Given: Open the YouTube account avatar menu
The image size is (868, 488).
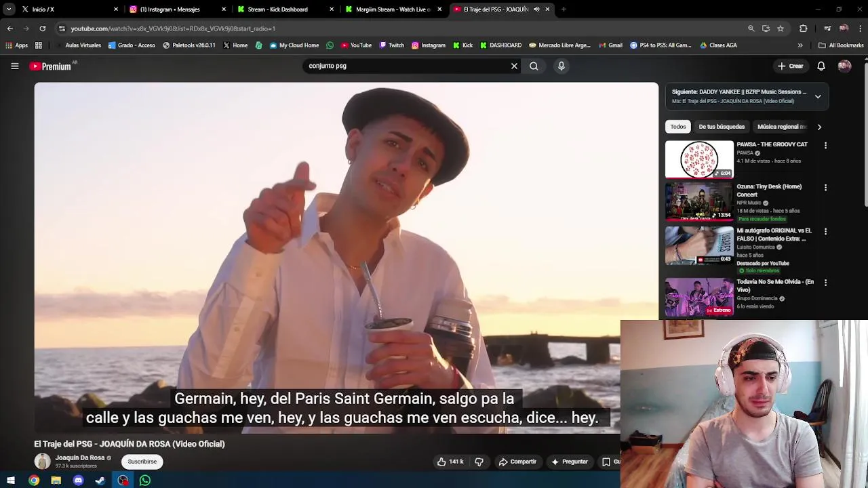Looking at the screenshot, I should pos(844,66).
